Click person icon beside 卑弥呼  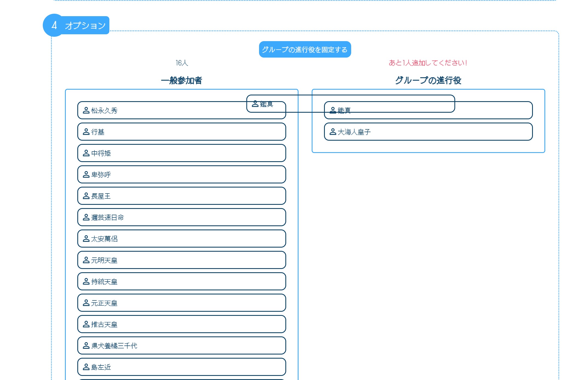86,174
